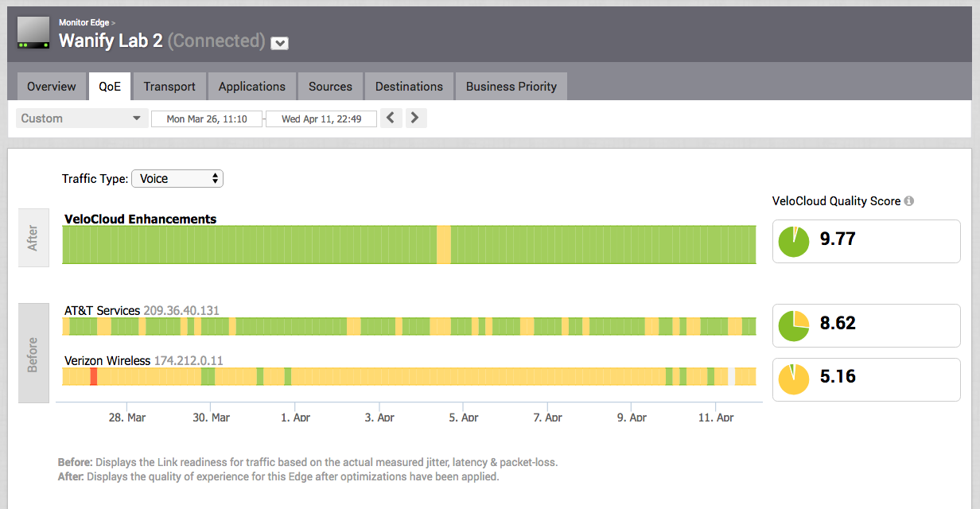Open the edge name dropdown arrow

click(x=279, y=43)
